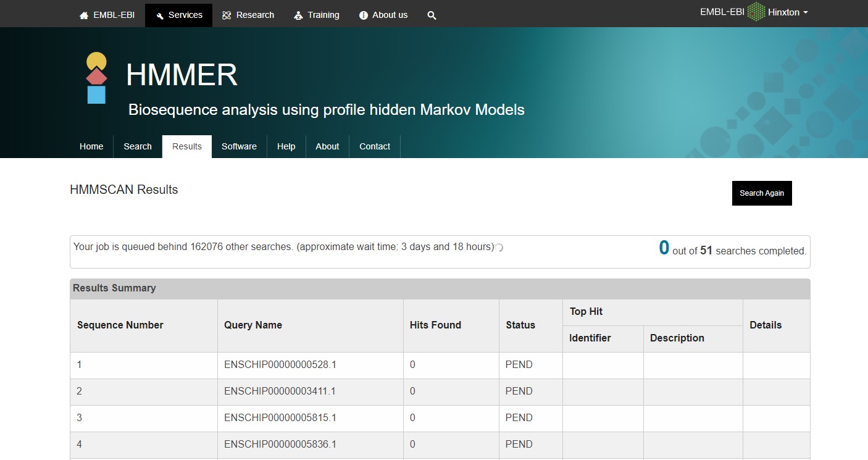Open the Help tab
Image resolution: width=868 pixels, height=460 pixels.
[286, 146]
